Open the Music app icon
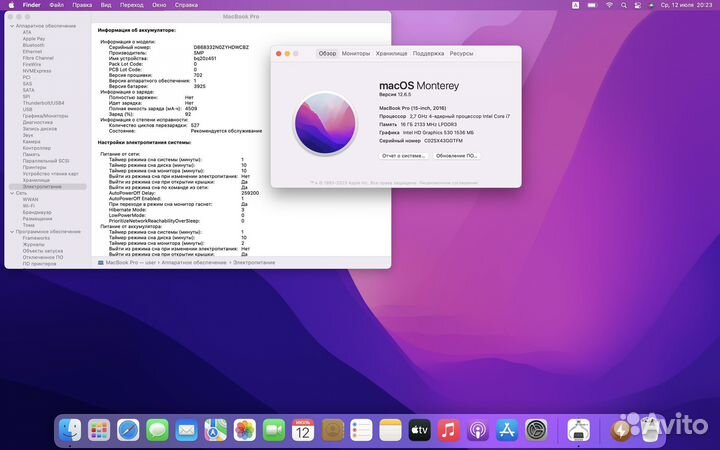 pyautogui.click(x=449, y=430)
